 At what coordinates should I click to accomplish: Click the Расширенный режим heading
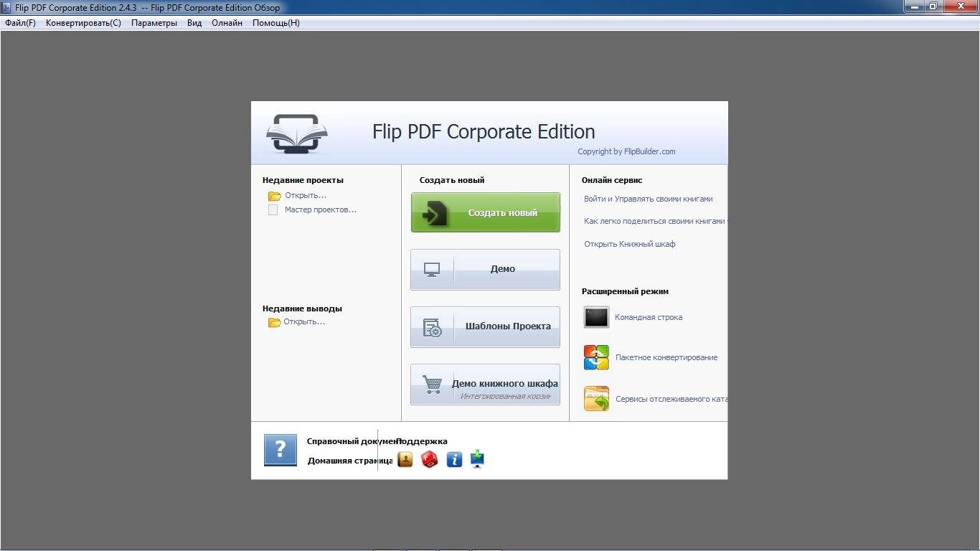point(625,291)
